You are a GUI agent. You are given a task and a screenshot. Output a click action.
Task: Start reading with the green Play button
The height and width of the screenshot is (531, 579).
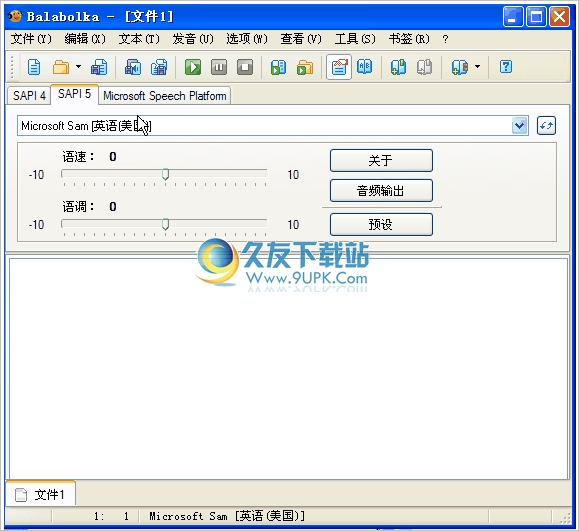(x=193, y=67)
